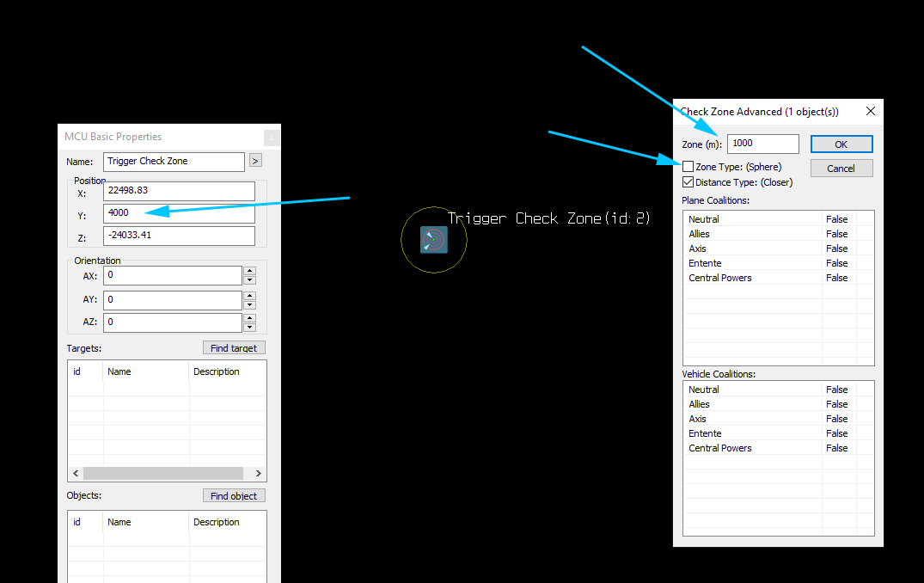This screenshot has width=924, height=583.
Task: Change Central Powers value in Plane Coalitions
Action: click(x=837, y=278)
